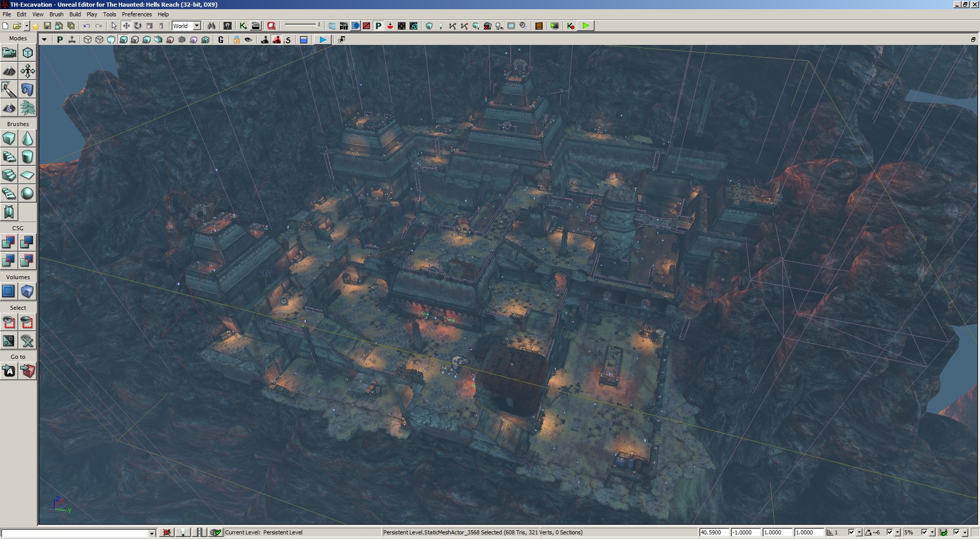Choose the Cube brush builder

(x=9, y=138)
